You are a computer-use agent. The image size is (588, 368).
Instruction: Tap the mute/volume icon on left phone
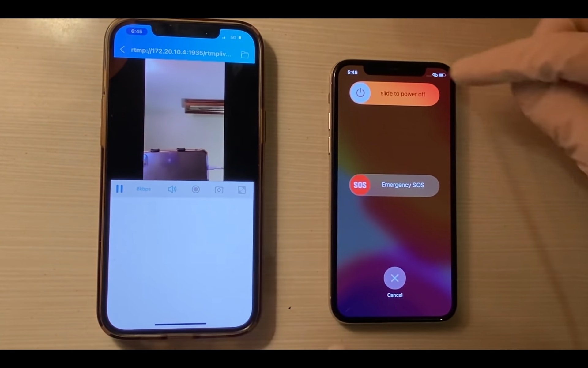(x=172, y=189)
